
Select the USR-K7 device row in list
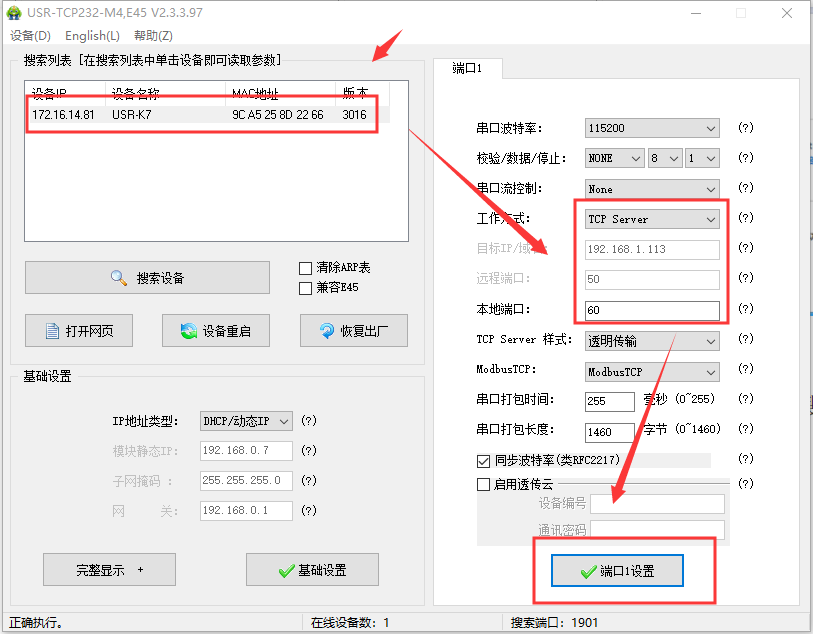coord(200,115)
